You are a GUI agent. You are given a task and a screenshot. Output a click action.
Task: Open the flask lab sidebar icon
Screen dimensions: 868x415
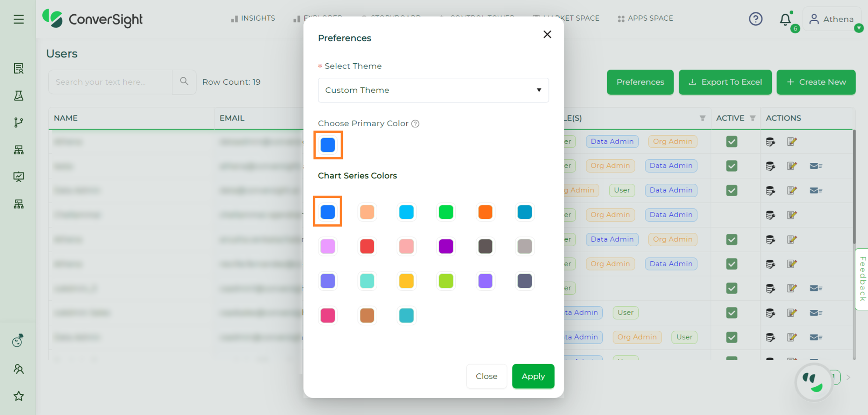[x=19, y=96]
